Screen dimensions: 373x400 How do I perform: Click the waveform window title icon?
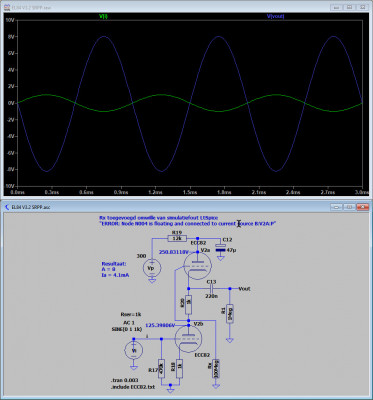pos(7,7)
